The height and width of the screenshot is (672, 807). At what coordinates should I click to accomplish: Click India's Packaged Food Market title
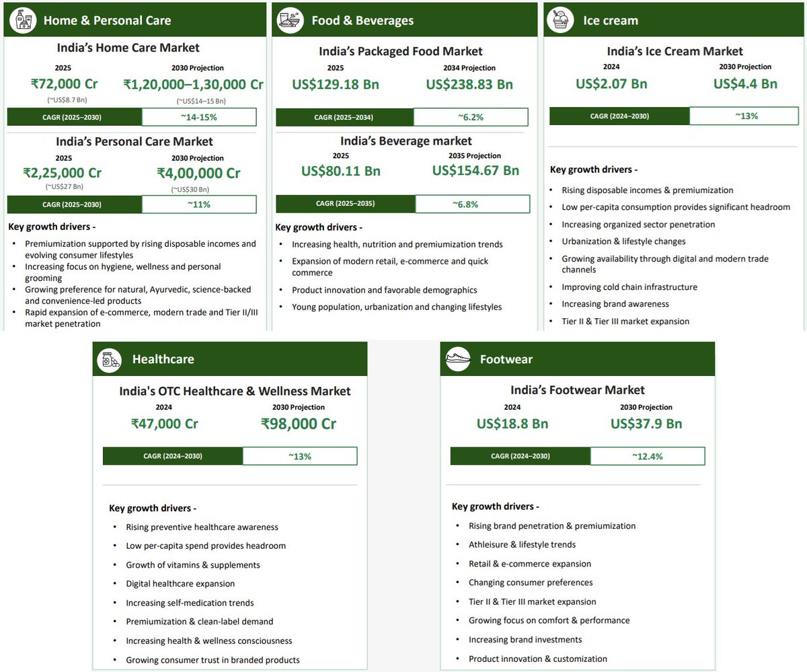[x=401, y=51]
